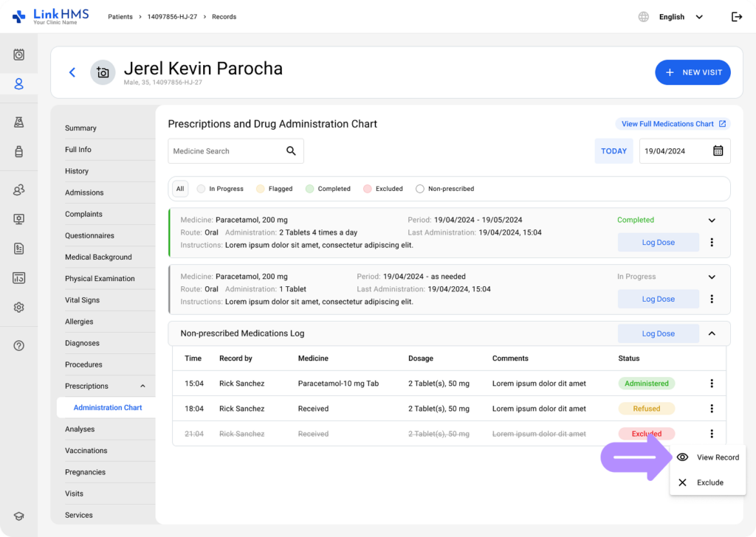Image resolution: width=756 pixels, height=537 pixels.
Task: Open the Patients icon in left sidebar
Action: (x=19, y=84)
